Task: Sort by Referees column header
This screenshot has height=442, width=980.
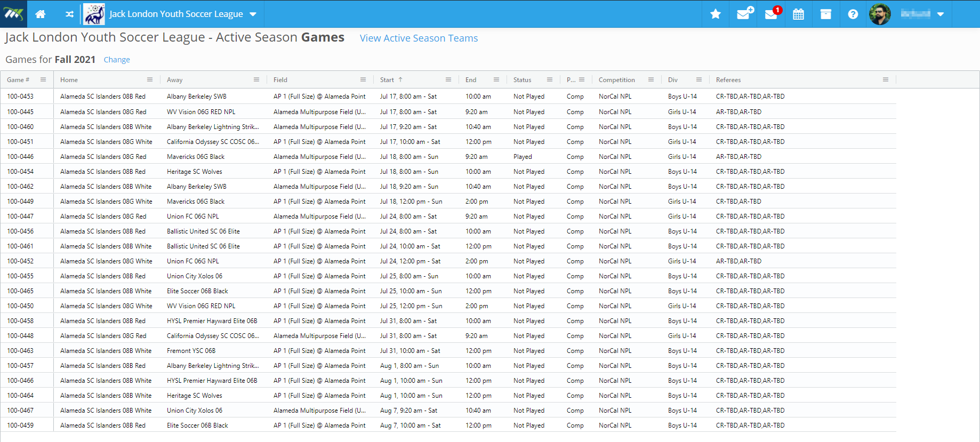Action: tap(728, 80)
